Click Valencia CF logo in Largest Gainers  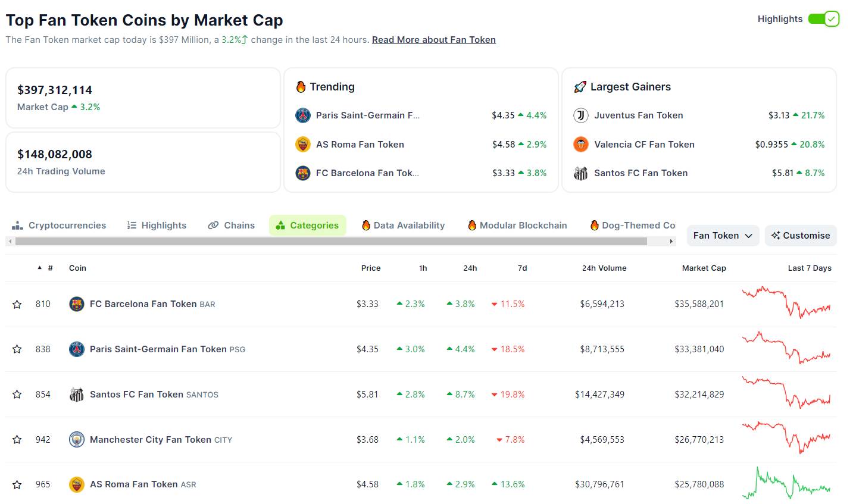[x=581, y=144]
